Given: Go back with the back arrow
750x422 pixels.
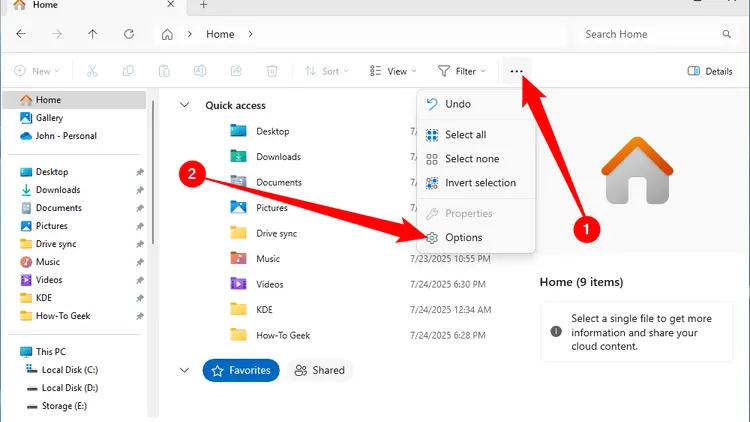Looking at the screenshot, I should point(21,34).
